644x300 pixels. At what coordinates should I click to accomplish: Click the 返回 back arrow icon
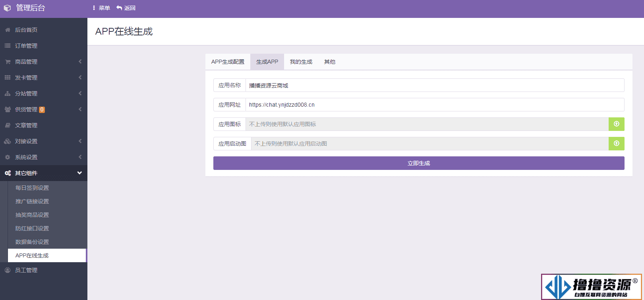coord(119,8)
